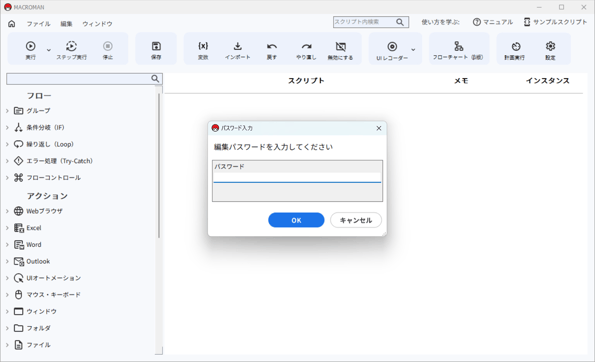Open the ファイル menu
Screen dimensions: 595x362
pos(38,24)
